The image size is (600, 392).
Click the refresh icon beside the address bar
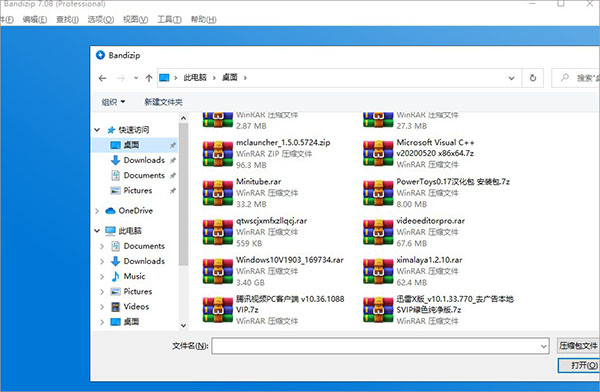tap(533, 78)
